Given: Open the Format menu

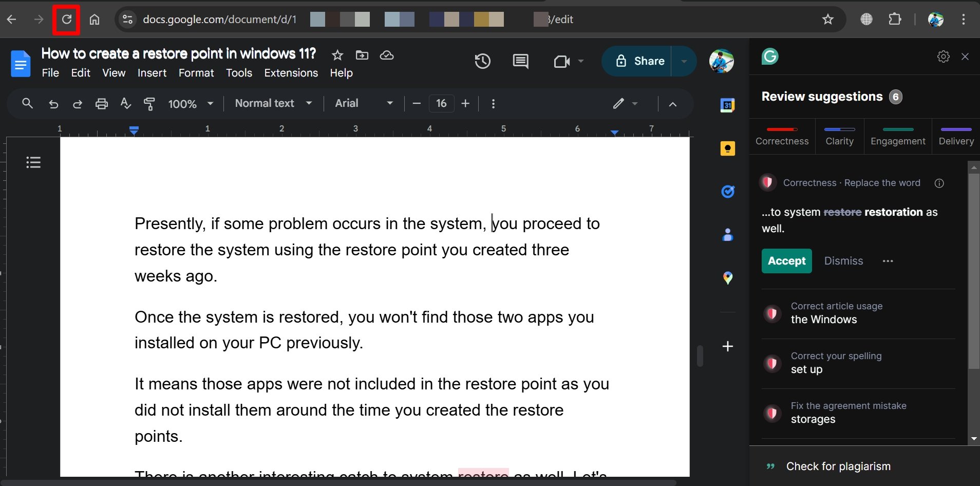Looking at the screenshot, I should pos(196,73).
